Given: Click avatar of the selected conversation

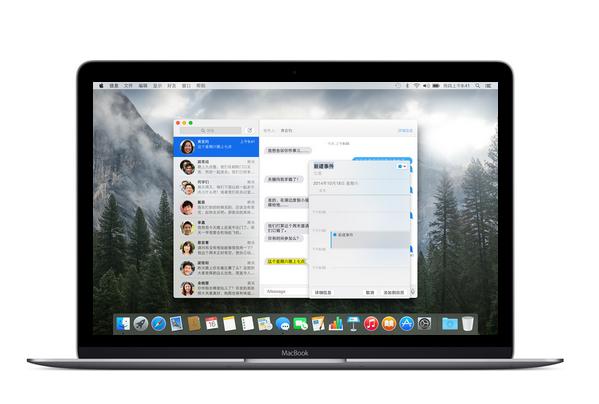Looking at the screenshot, I should point(187,147).
